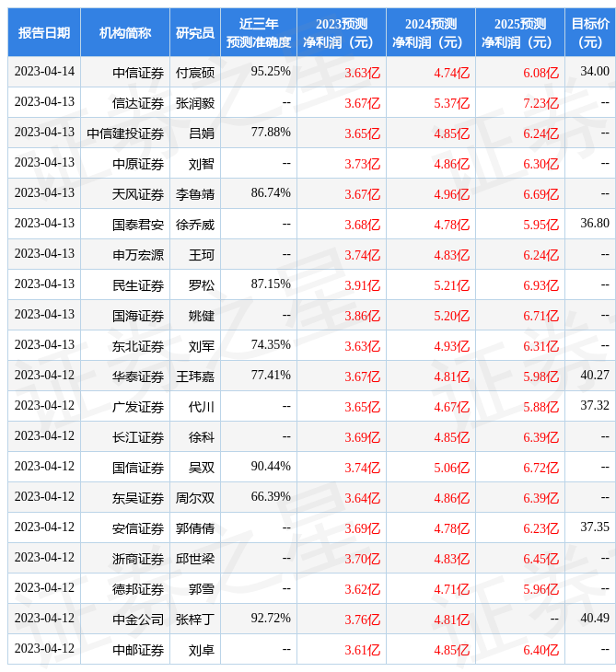Click the 2025预测净利润 column header
Image resolution: width=616 pixels, height=672 pixels.
[520, 32]
